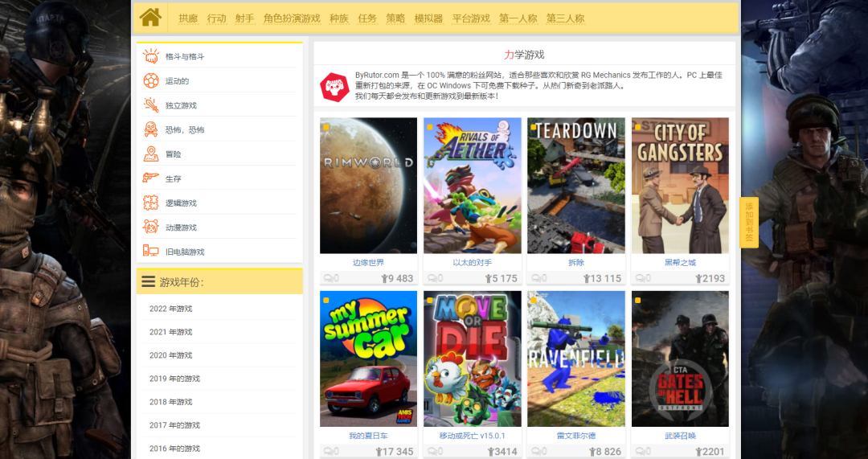Go to 平台游戏 in the top menu
The height and width of the screenshot is (459, 868).
point(471,18)
